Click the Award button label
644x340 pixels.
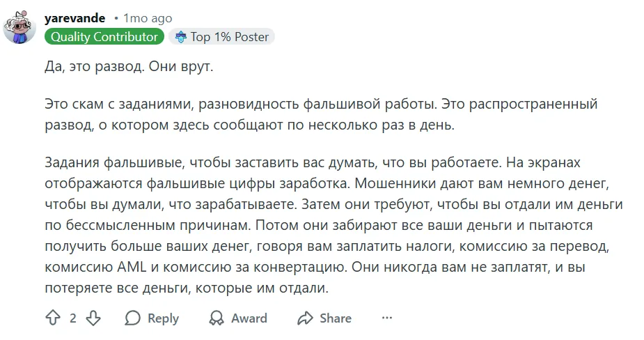(249, 318)
